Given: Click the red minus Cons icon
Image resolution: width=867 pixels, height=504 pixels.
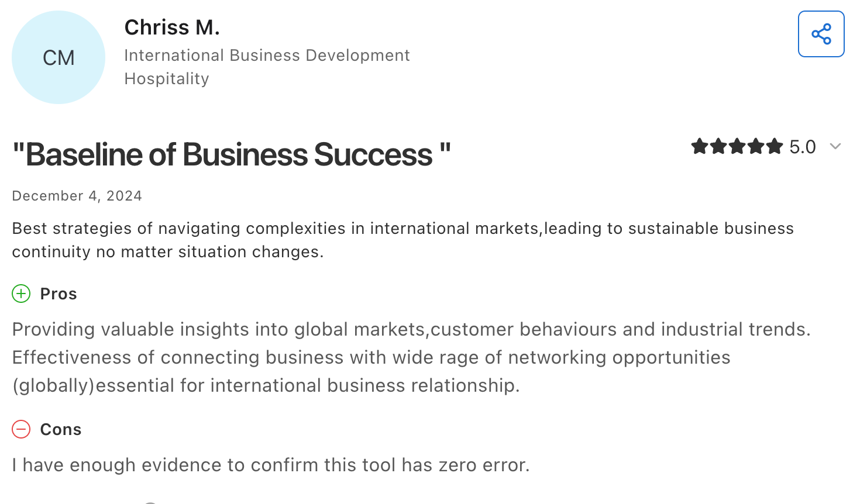Looking at the screenshot, I should pos(21,429).
